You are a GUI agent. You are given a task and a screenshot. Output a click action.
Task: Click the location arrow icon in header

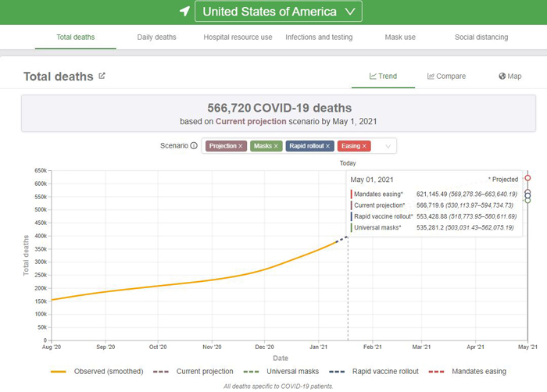coord(184,12)
